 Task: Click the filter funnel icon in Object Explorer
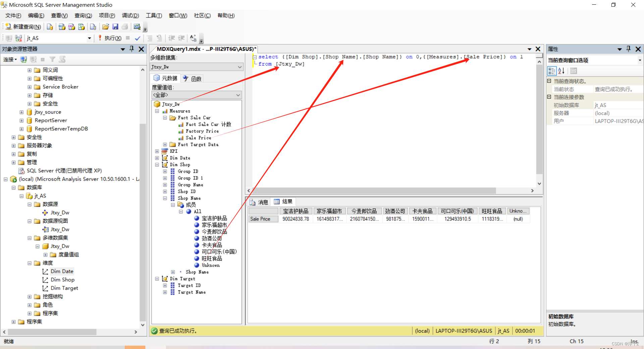pos(52,59)
